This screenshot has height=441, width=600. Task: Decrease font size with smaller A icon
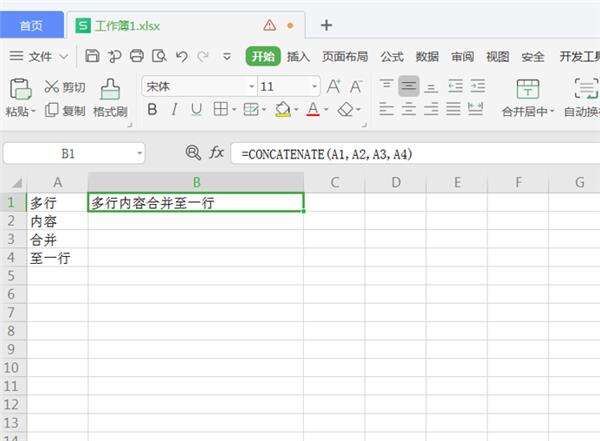[356, 87]
